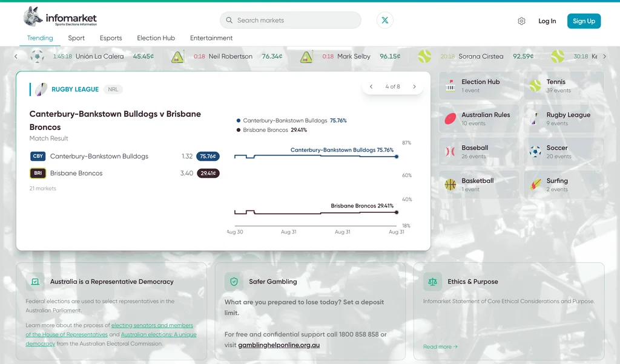Click Australian Rules football icon
Image resolution: width=620 pixels, height=364 pixels.
(x=450, y=119)
